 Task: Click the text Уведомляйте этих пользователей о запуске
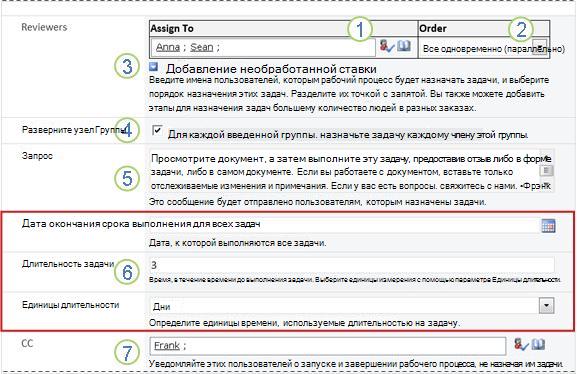point(356,364)
